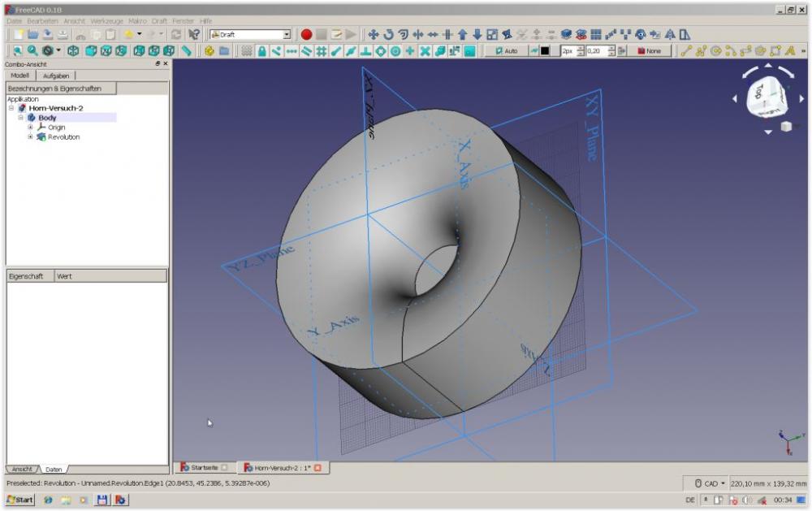Click the What's This help cursor icon
This screenshot has width=812, height=511.
coord(194,35)
